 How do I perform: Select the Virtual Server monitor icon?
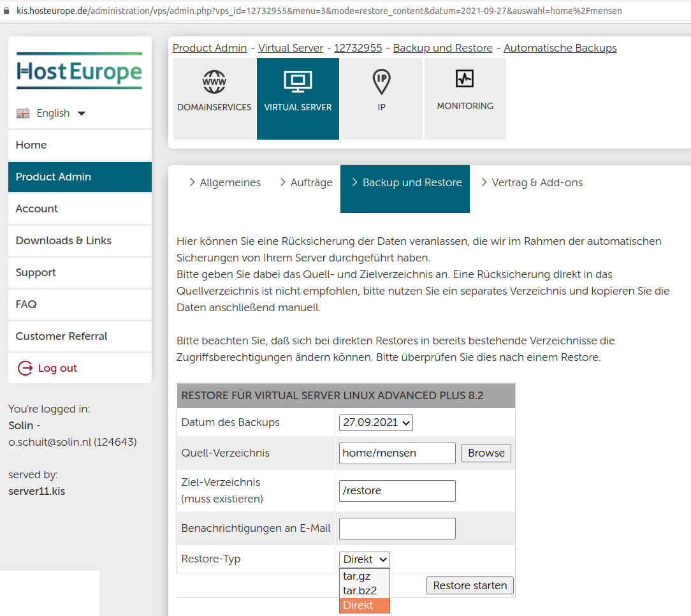click(x=298, y=82)
